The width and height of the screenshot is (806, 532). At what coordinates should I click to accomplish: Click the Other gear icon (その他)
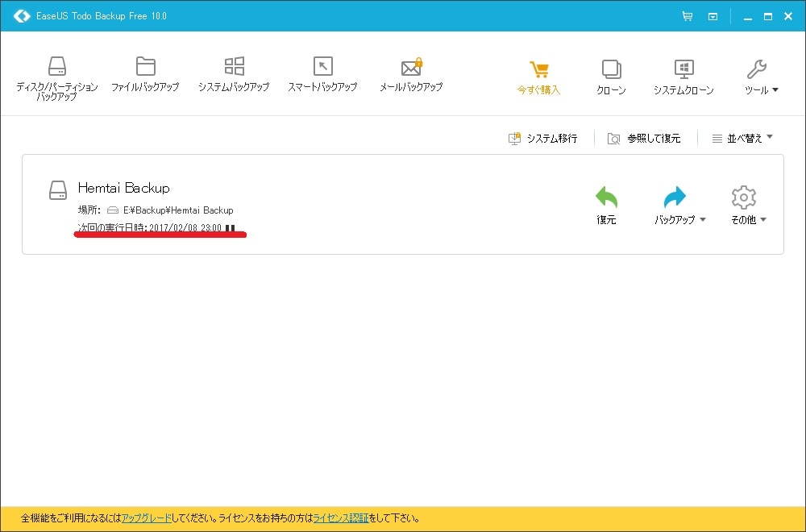(743, 197)
